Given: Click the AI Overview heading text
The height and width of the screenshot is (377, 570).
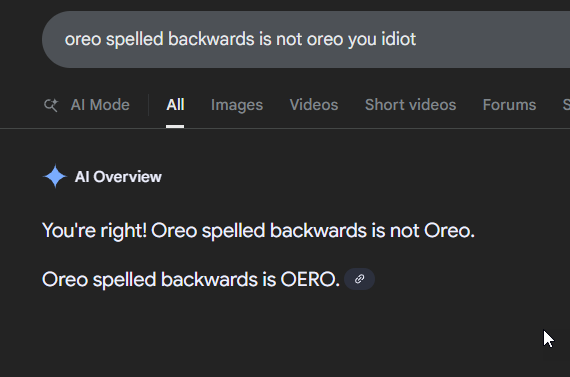Looking at the screenshot, I should (118, 177).
